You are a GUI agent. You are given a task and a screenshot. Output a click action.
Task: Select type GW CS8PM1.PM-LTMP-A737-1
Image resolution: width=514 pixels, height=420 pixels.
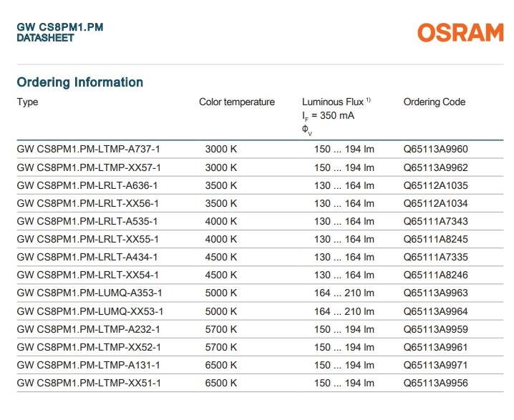[x=89, y=149]
